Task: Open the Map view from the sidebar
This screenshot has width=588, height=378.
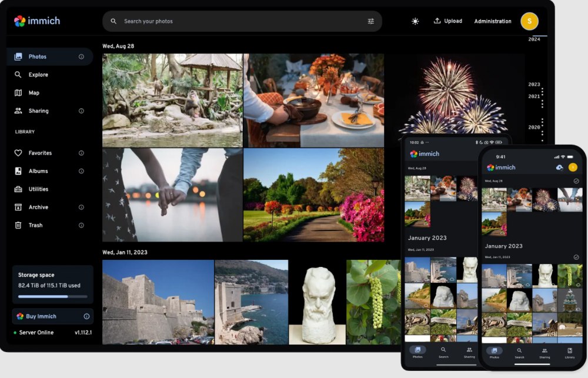Action: click(x=35, y=92)
